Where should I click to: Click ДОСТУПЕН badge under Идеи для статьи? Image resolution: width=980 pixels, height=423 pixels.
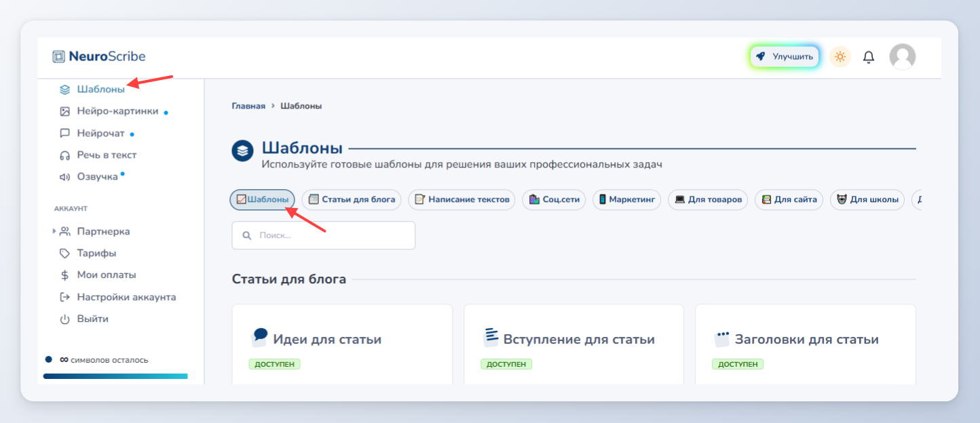(x=275, y=364)
